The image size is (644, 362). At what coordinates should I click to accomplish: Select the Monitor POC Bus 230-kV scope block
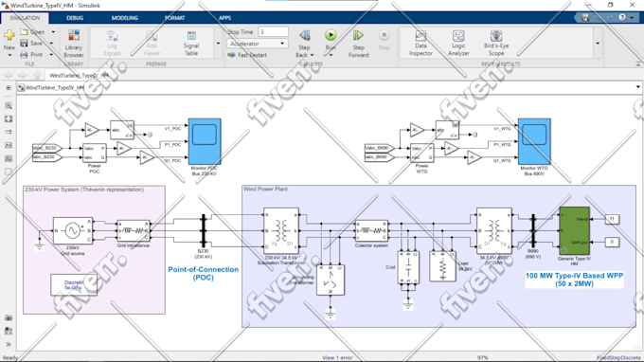point(205,141)
